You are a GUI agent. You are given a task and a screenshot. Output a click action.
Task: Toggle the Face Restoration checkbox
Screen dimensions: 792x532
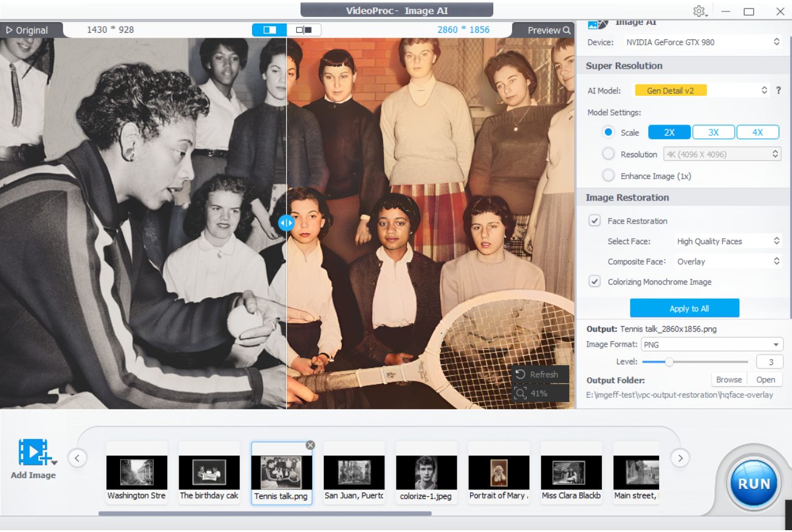coord(595,221)
